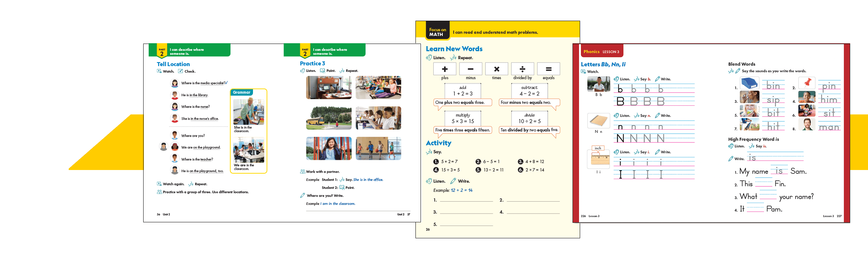
Task: Click the group icon beside "Practice with a group of three"
Action: [x=159, y=192]
